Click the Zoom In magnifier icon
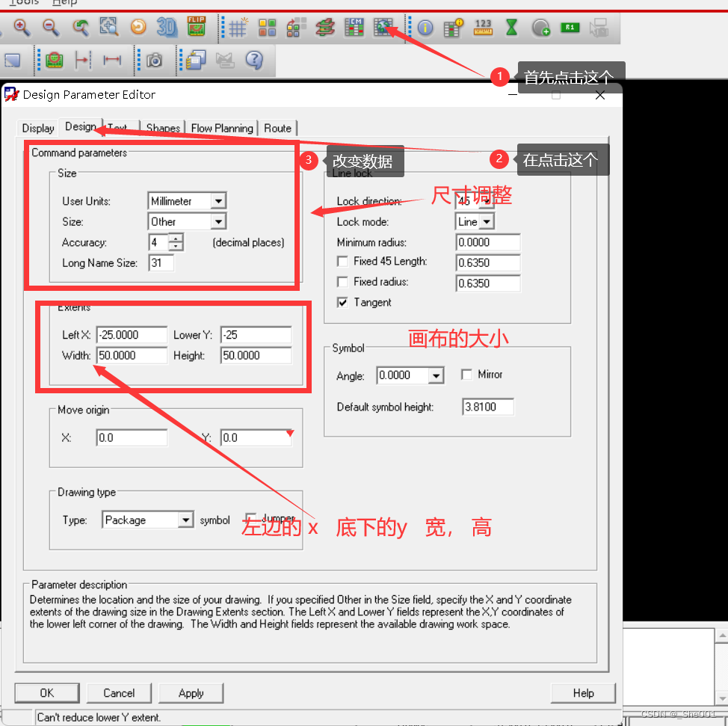The image size is (728, 726). tap(21, 28)
